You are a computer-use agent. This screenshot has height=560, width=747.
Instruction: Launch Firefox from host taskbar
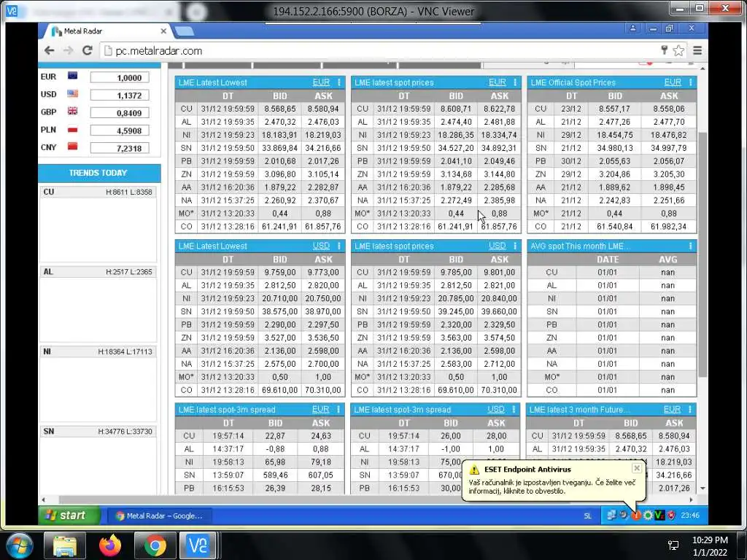(110, 545)
